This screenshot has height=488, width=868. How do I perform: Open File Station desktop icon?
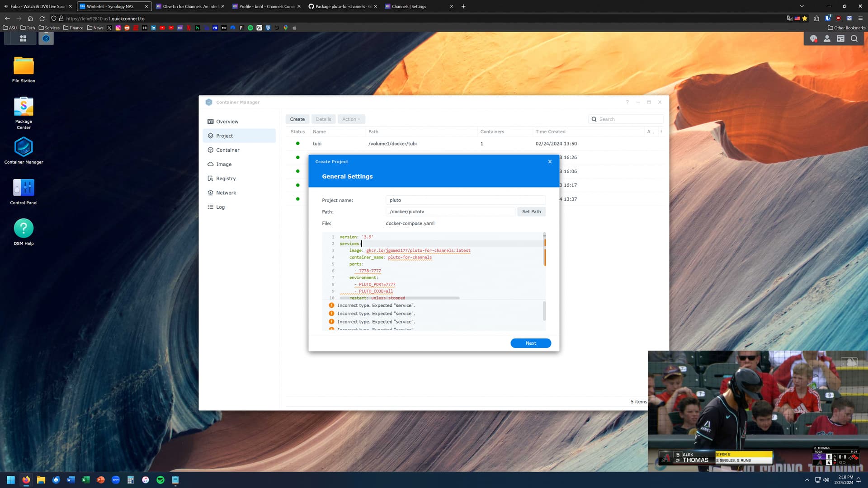coord(24,66)
